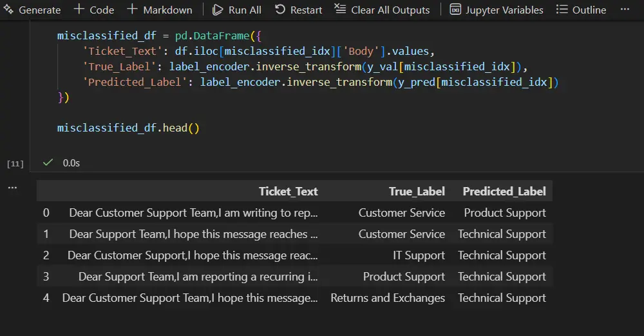The width and height of the screenshot is (644, 336).
Task: Add a new Markdown cell
Action: [x=160, y=10]
